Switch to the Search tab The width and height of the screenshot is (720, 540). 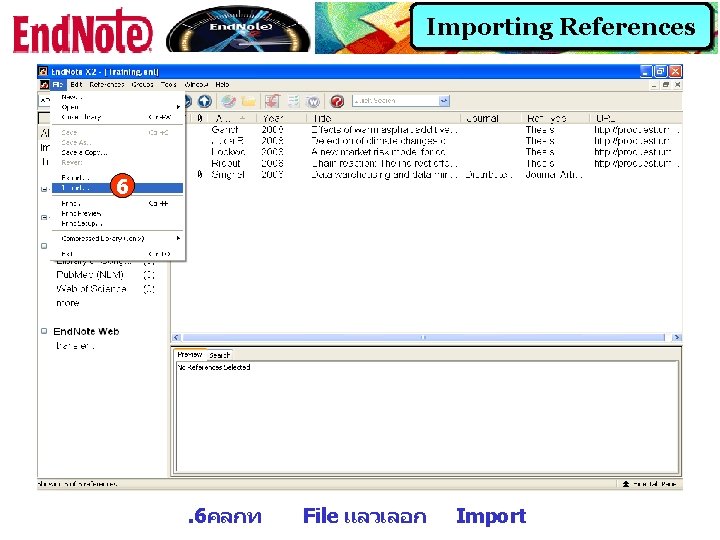click(219, 355)
